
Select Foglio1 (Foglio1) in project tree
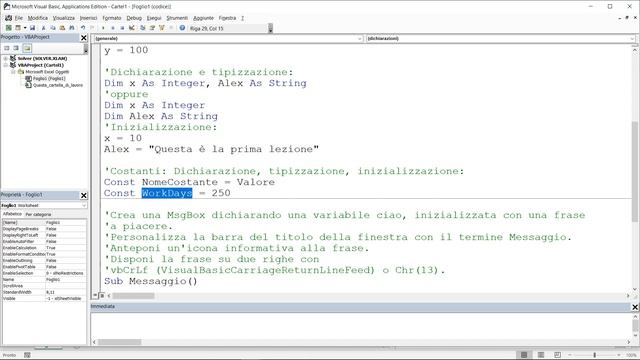(x=49, y=78)
